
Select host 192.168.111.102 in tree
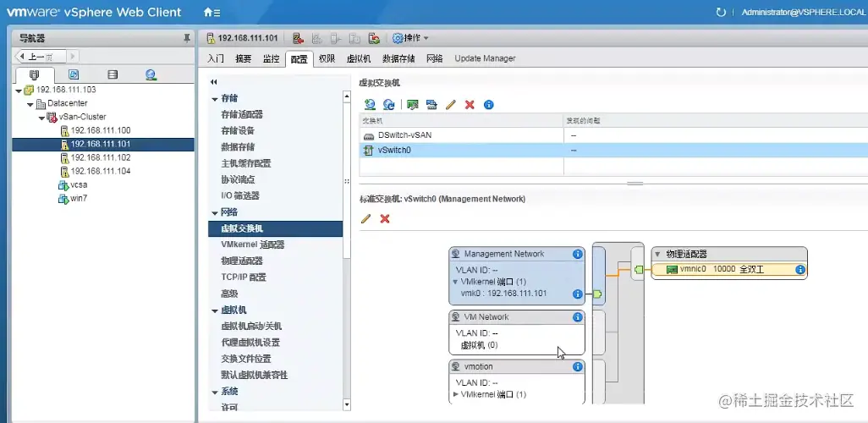(x=100, y=158)
